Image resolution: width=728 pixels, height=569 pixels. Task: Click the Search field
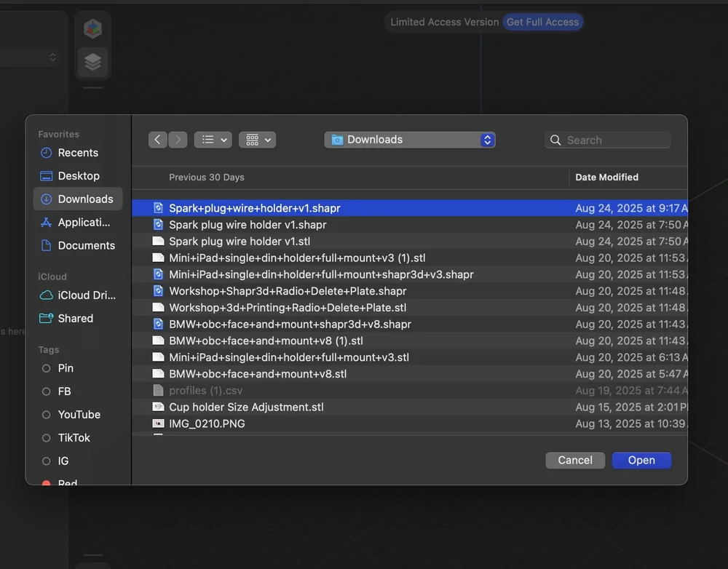(x=608, y=140)
